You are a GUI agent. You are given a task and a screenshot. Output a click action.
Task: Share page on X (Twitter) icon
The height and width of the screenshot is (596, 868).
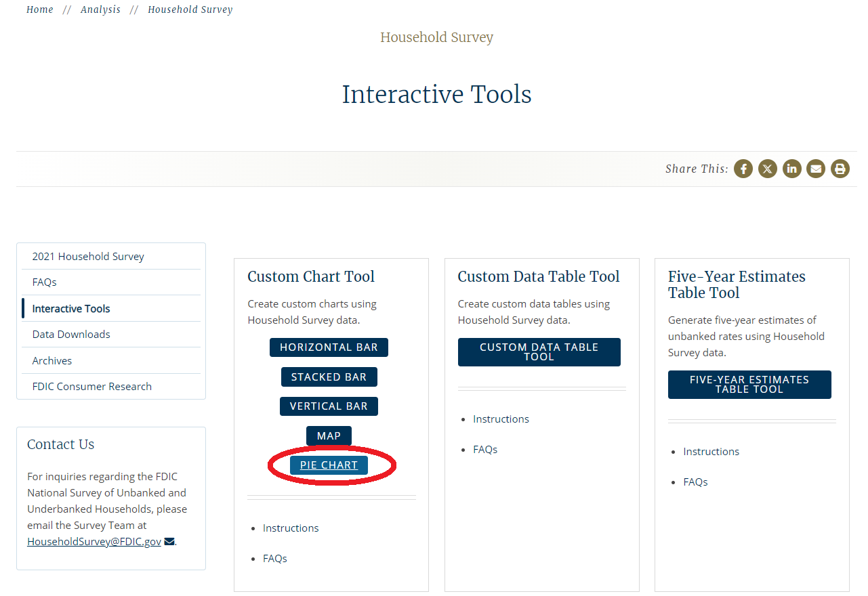tap(767, 169)
